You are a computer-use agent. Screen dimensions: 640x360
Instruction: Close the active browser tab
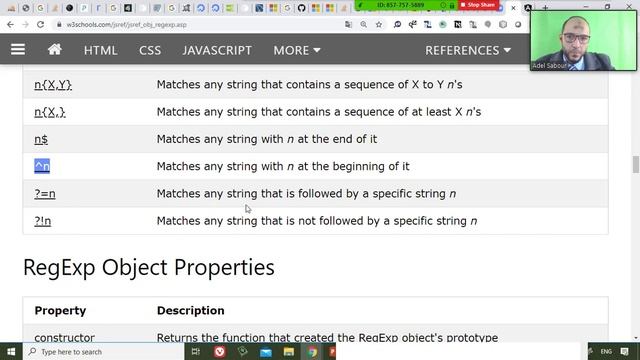[513, 8]
